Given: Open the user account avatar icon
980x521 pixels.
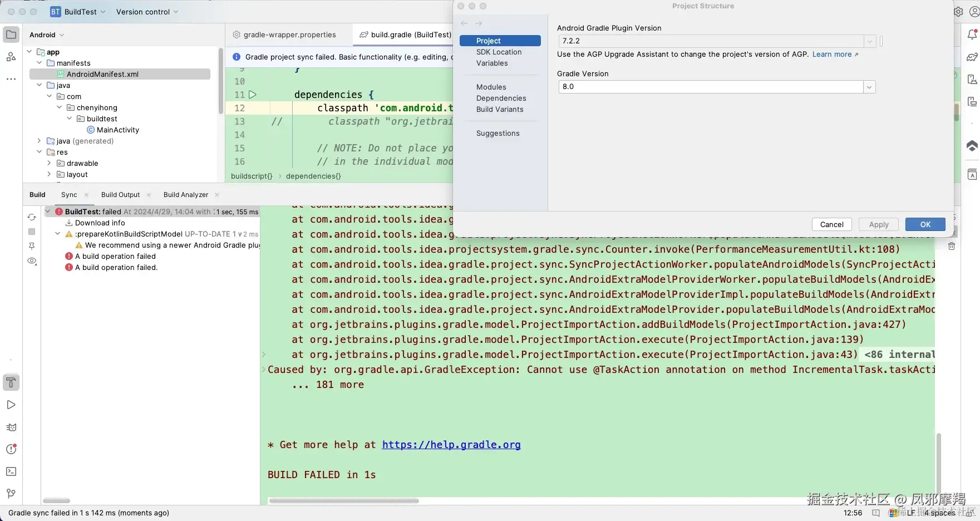Looking at the screenshot, I should coord(974,12).
